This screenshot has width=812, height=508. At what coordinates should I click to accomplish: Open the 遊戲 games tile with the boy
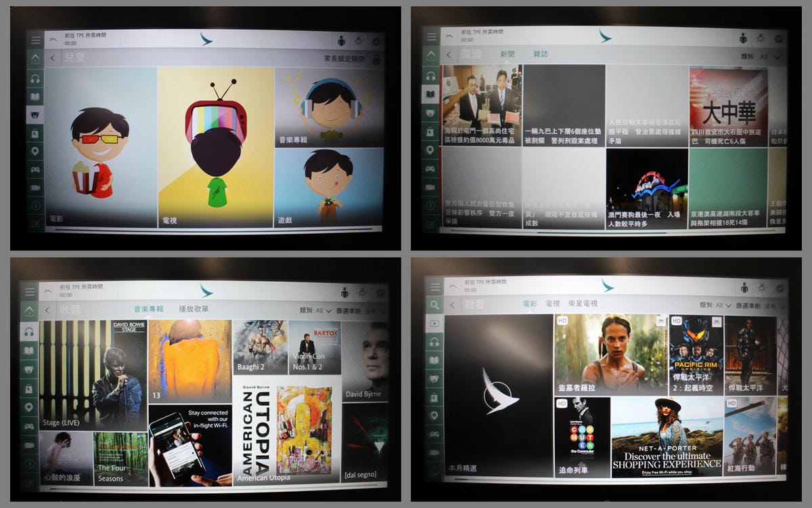click(x=329, y=187)
